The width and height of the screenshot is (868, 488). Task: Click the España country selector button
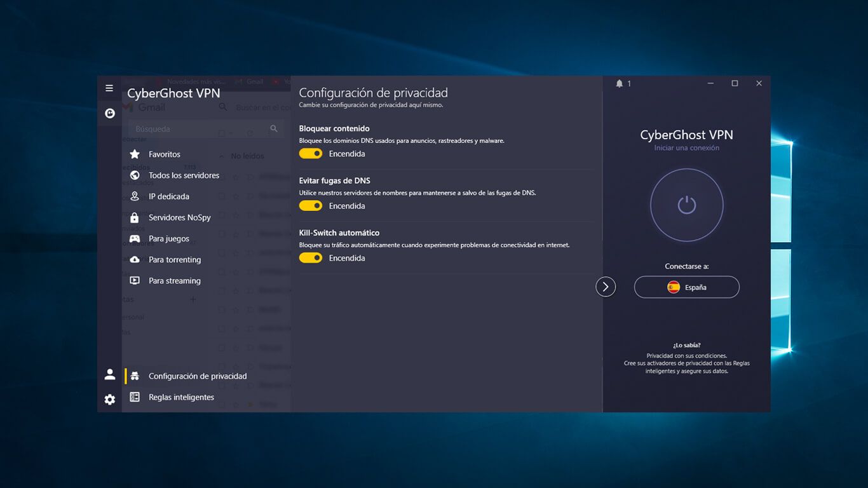(x=687, y=287)
